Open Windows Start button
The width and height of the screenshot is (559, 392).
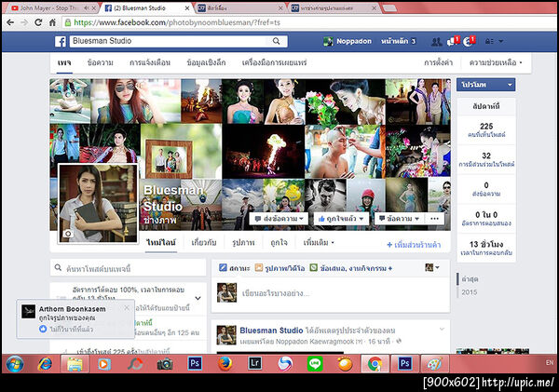tap(15, 364)
